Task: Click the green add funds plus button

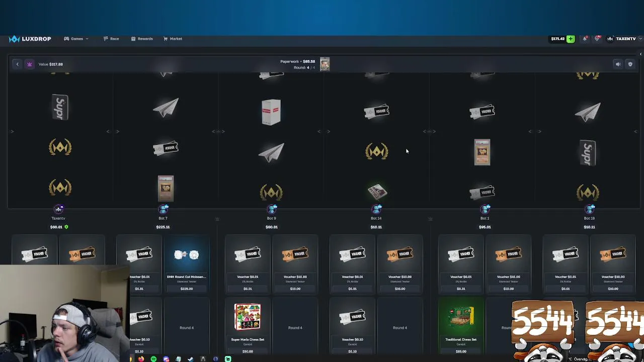Action: coord(571,39)
